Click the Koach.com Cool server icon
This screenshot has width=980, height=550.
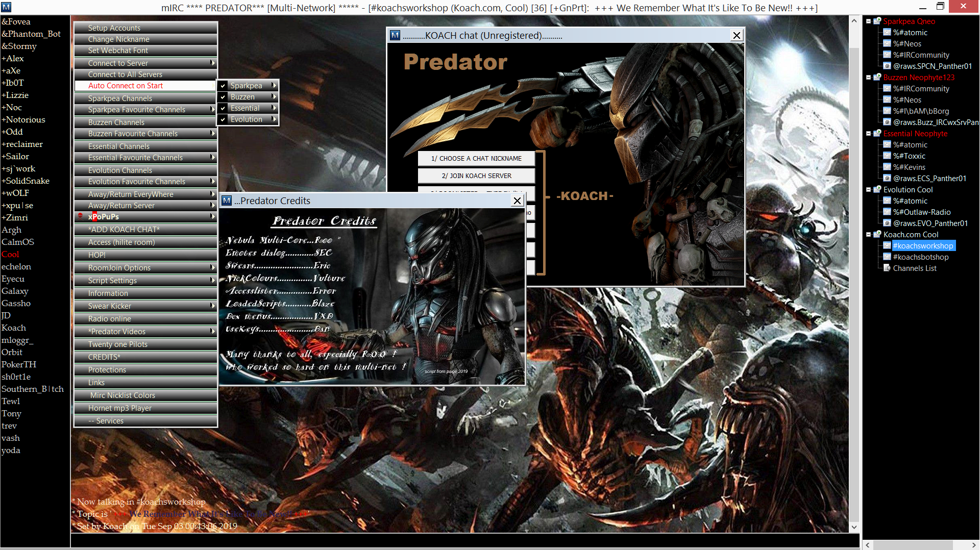(x=877, y=234)
